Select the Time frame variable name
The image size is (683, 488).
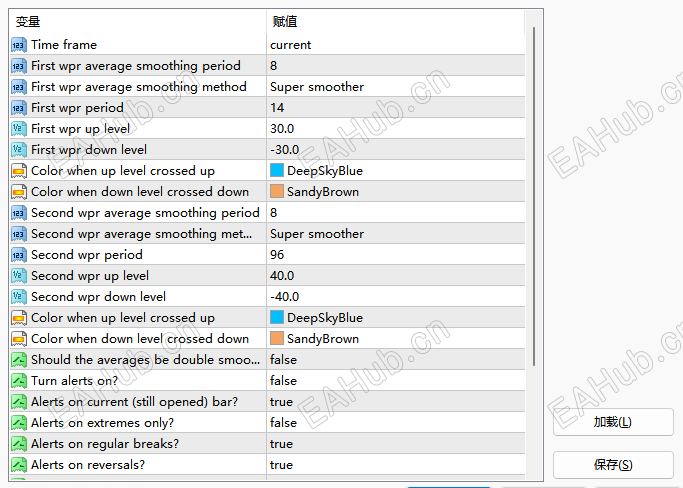tap(64, 45)
